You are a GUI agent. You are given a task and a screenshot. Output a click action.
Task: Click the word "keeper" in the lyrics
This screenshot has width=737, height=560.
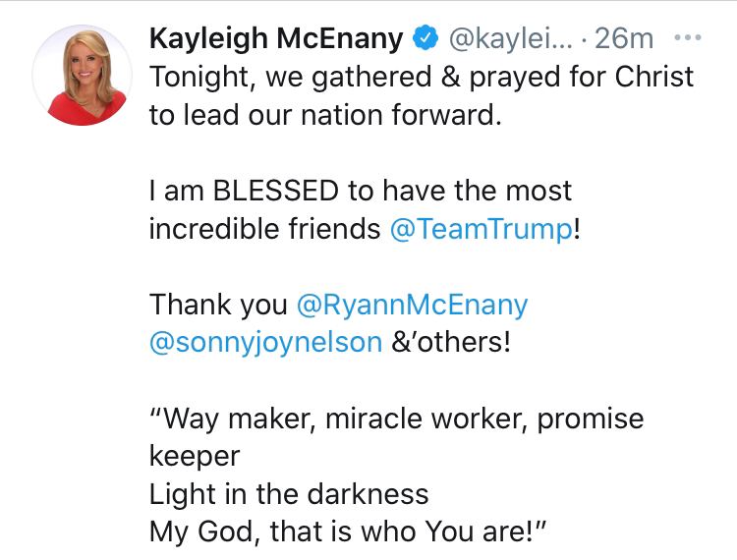point(194,457)
